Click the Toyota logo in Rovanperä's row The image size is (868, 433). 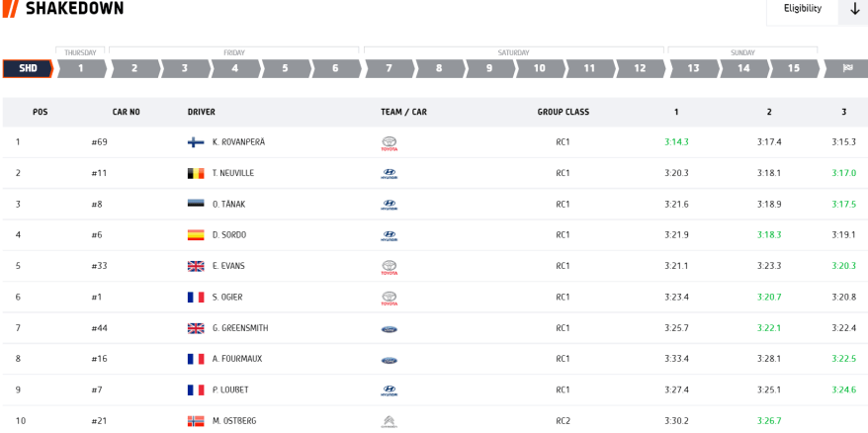[389, 142]
